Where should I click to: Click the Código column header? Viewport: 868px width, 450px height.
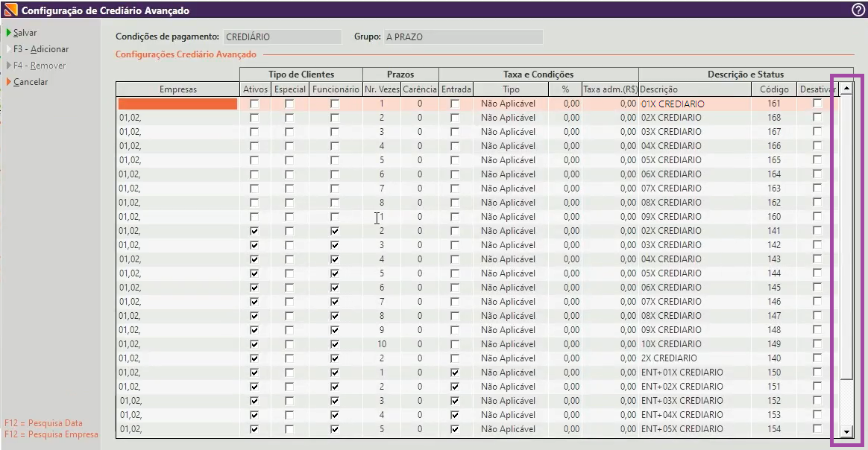point(773,89)
